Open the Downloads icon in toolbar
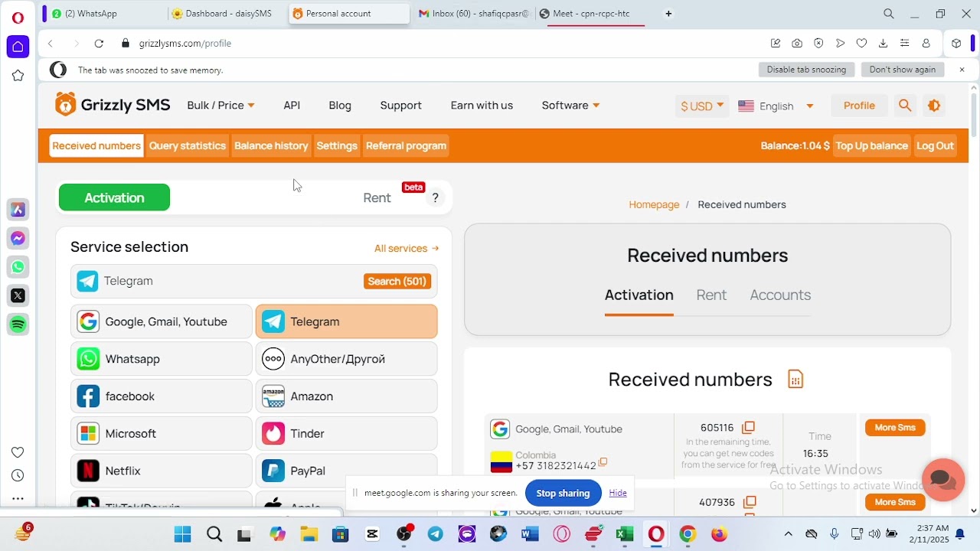The height and width of the screenshot is (551, 980). 883,44
